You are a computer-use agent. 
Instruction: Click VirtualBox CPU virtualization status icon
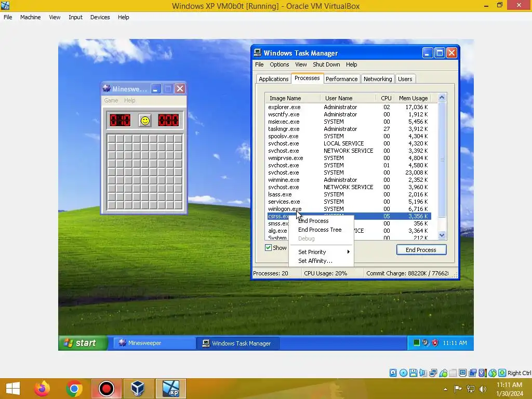tap(482, 373)
